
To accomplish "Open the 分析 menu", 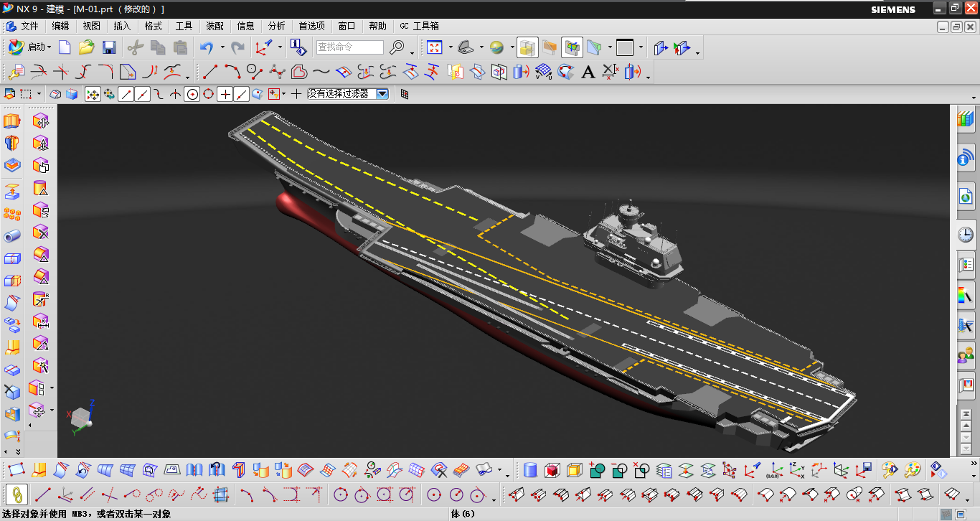I will [x=276, y=26].
